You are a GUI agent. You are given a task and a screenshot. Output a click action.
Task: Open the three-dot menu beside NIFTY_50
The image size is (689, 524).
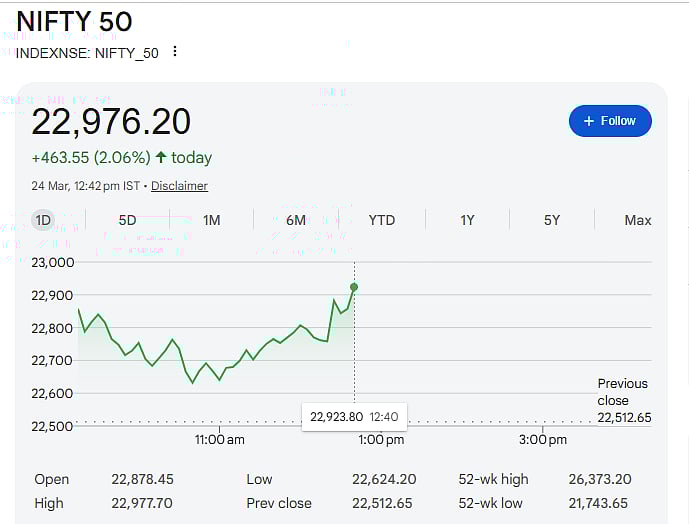click(176, 52)
